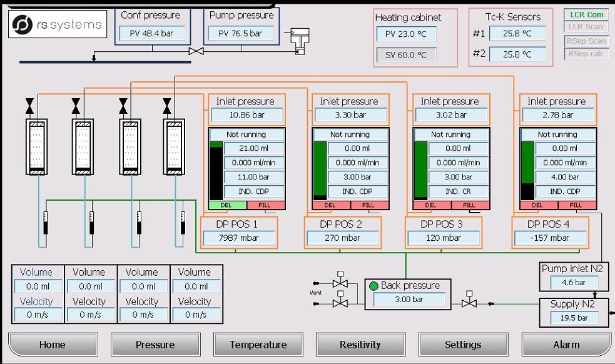
Task: Click Tc-K Sensor #2 25.8 °C value
Action: click(x=517, y=54)
